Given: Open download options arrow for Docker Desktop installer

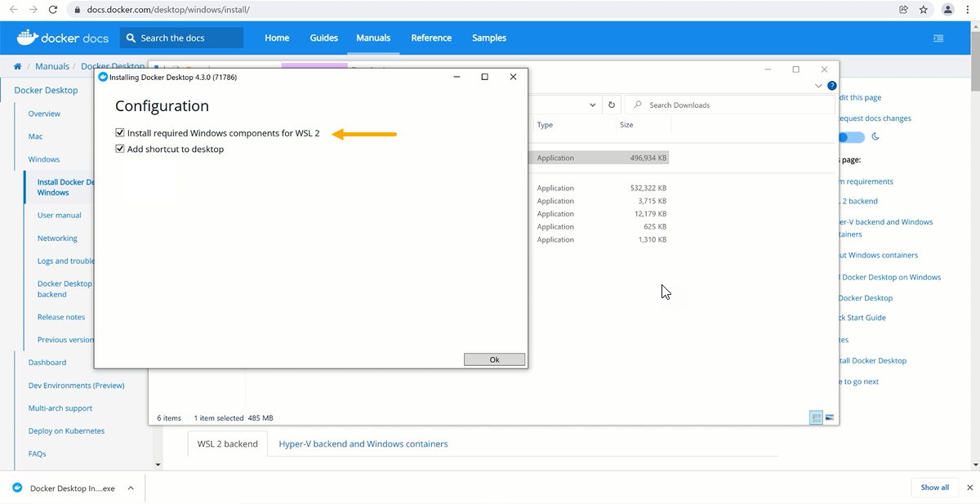Looking at the screenshot, I should click(131, 488).
